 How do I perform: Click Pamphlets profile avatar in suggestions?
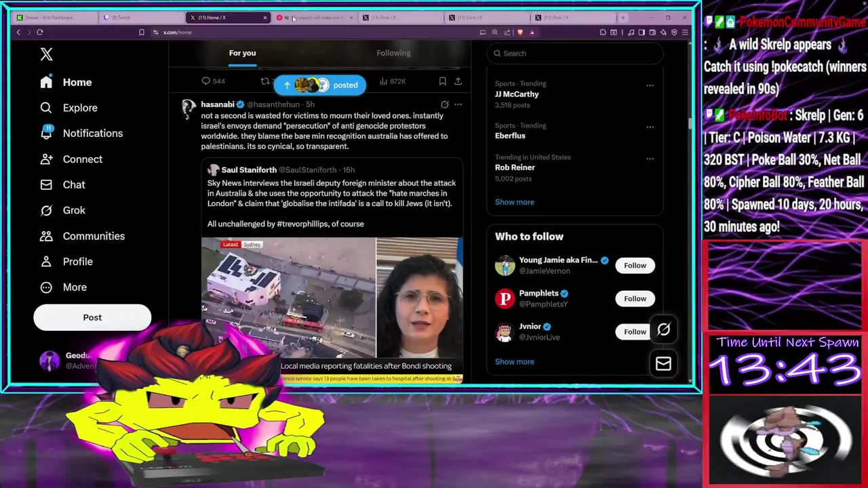coord(505,299)
